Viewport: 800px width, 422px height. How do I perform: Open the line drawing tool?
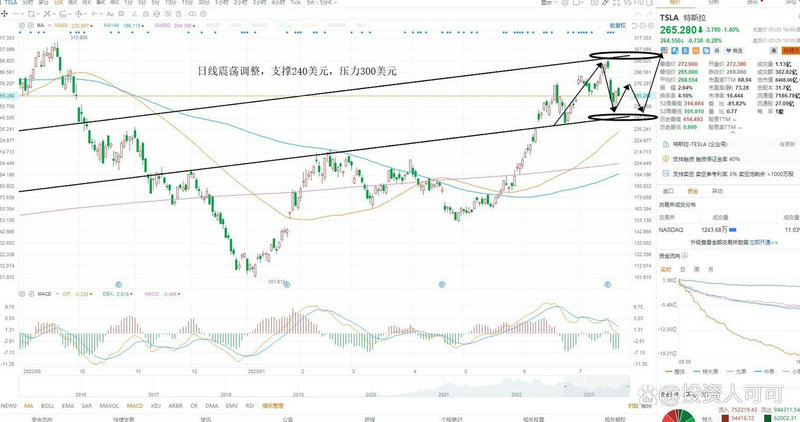pos(15,14)
